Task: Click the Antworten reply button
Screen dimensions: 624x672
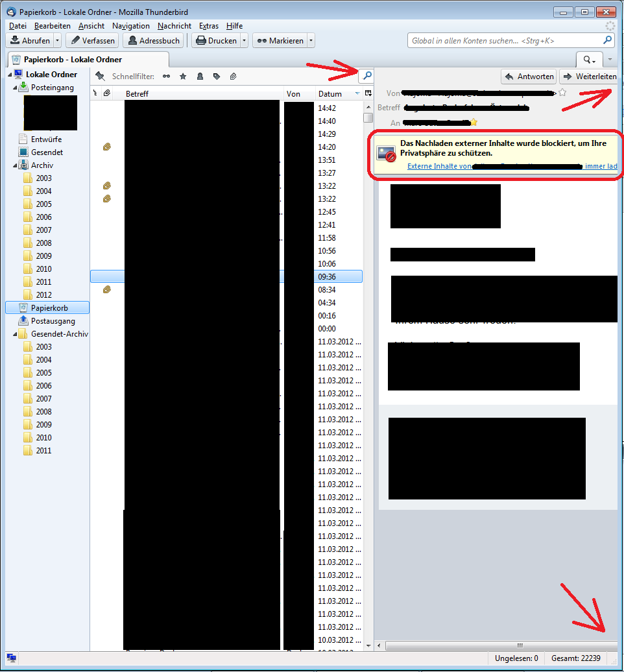Action: click(x=529, y=77)
